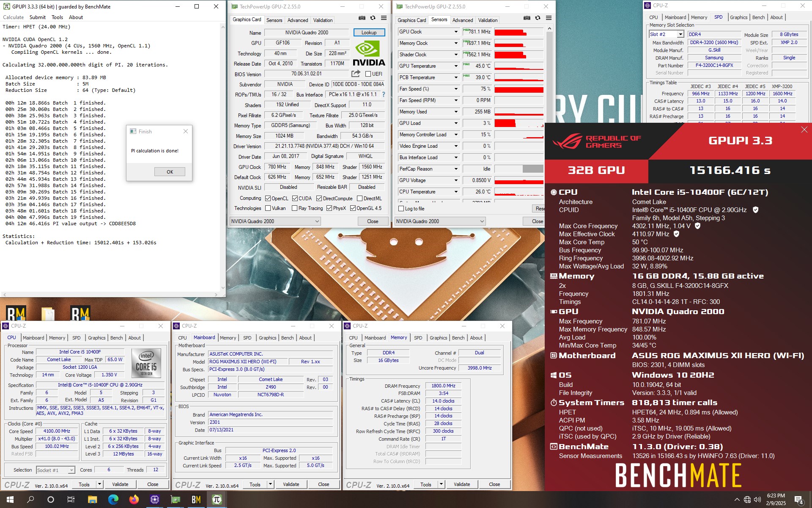Switch to Bench tab in CPU-Z SPD window

point(758,17)
